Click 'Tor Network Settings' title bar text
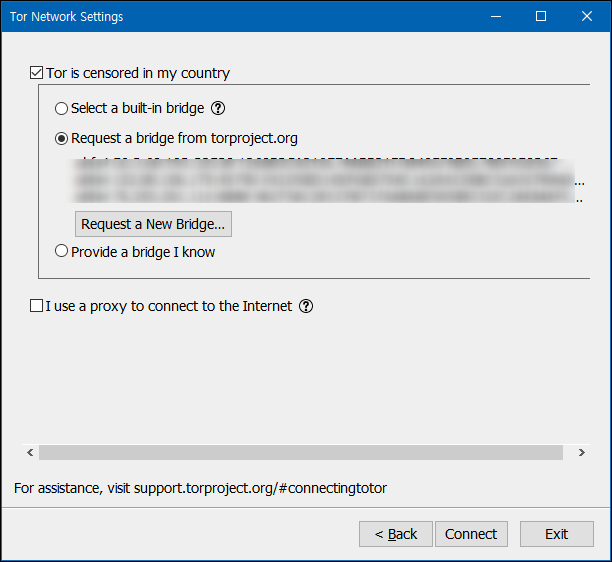The width and height of the screenshot is (612, 562). (66, 17)
